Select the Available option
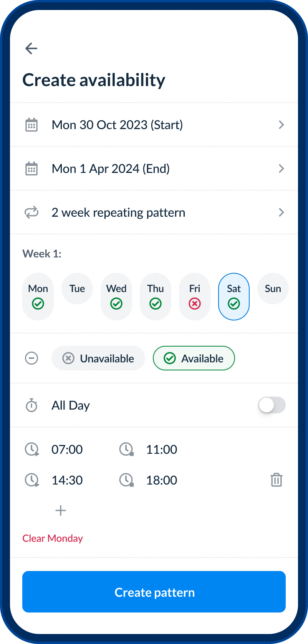The height and width of the screenshot is (644, 308). click(x=194, y=359)
